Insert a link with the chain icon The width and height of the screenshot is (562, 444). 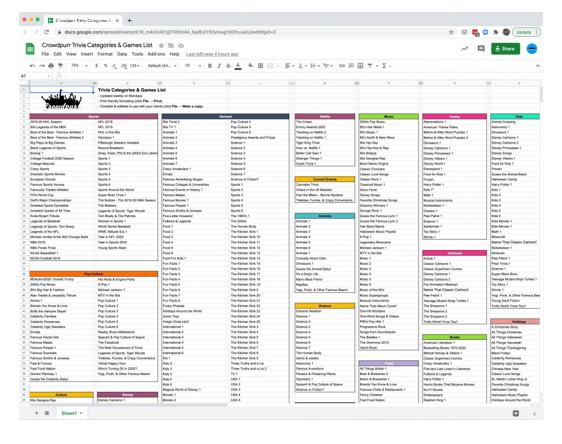click(x=342, y=66)
